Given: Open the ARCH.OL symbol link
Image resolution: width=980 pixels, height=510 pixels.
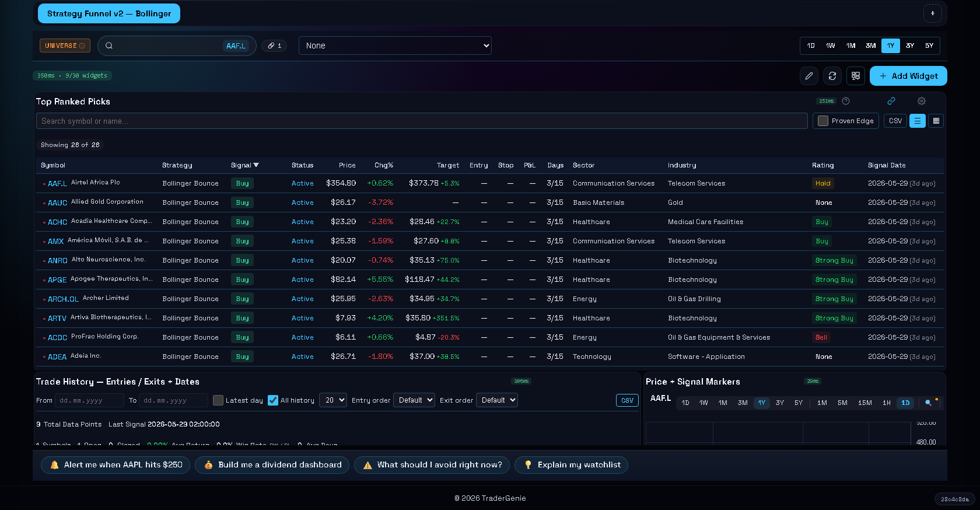Looking at the screenshot, I should pos(63,299).
